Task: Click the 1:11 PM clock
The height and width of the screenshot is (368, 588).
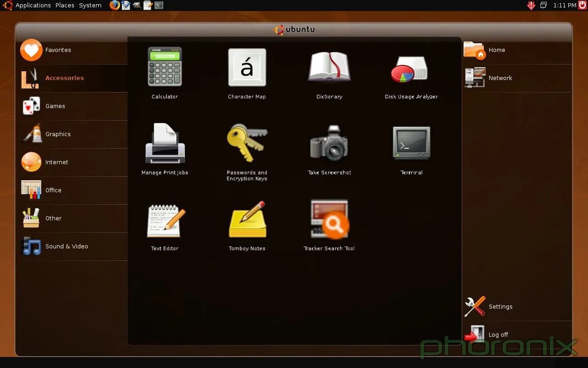Action: pos(565,6)
